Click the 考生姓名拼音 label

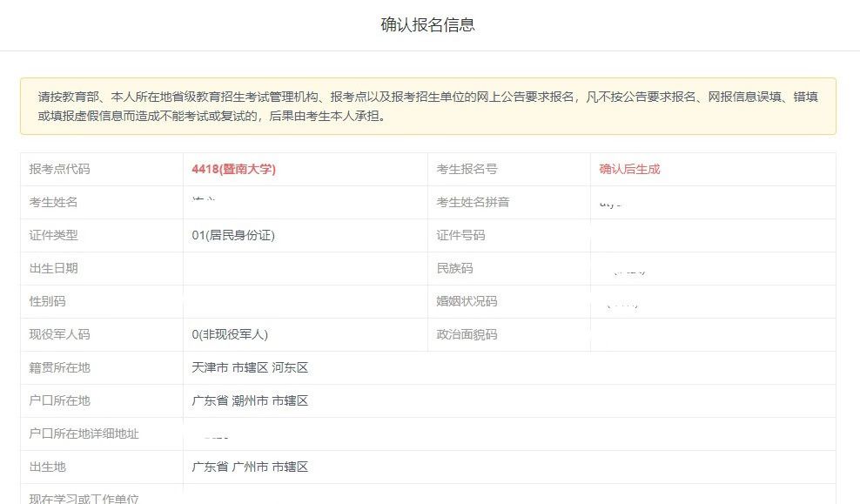pyautogui.click(x=473, y=202)
